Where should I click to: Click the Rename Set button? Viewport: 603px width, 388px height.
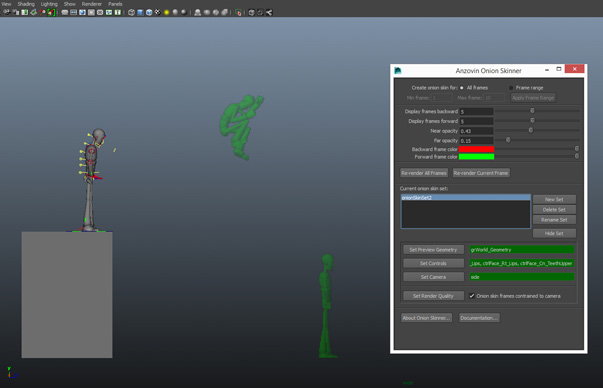[554, 220]
